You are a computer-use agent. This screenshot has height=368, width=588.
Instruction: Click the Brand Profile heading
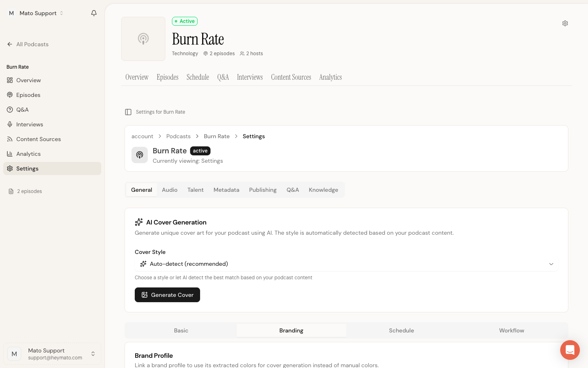click(154, 356)
